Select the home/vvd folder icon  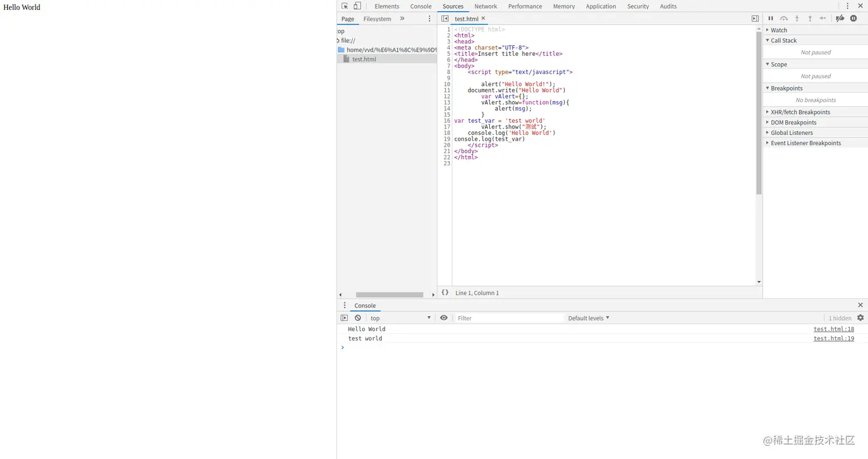coord(341,50)
